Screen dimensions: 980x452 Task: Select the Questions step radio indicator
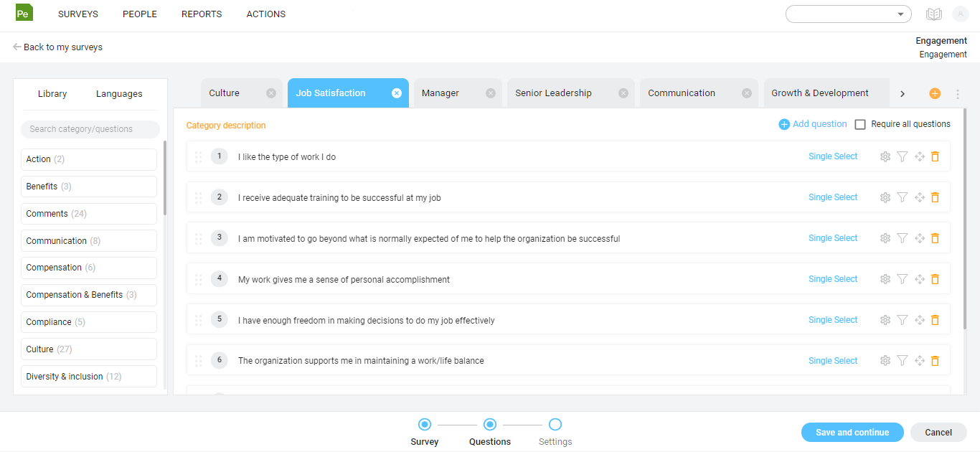(490, 424)
